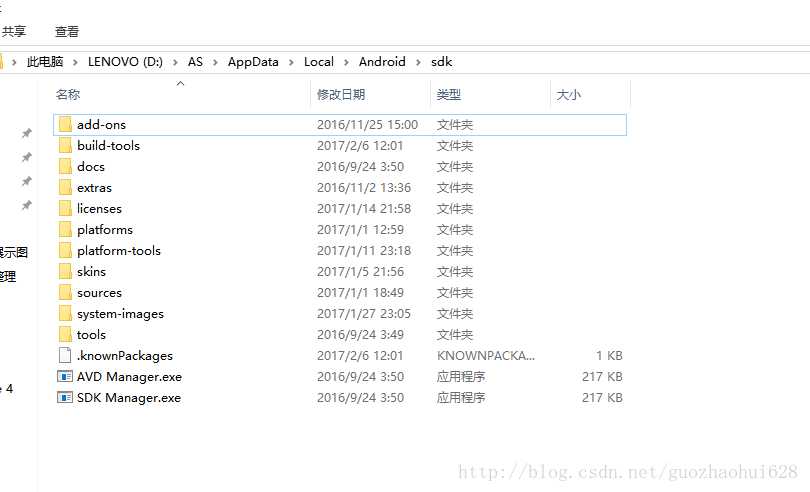This screenshot has height=492, width=810.
Task: Select AppData in the address path
Action: click(x=253, y=62)
